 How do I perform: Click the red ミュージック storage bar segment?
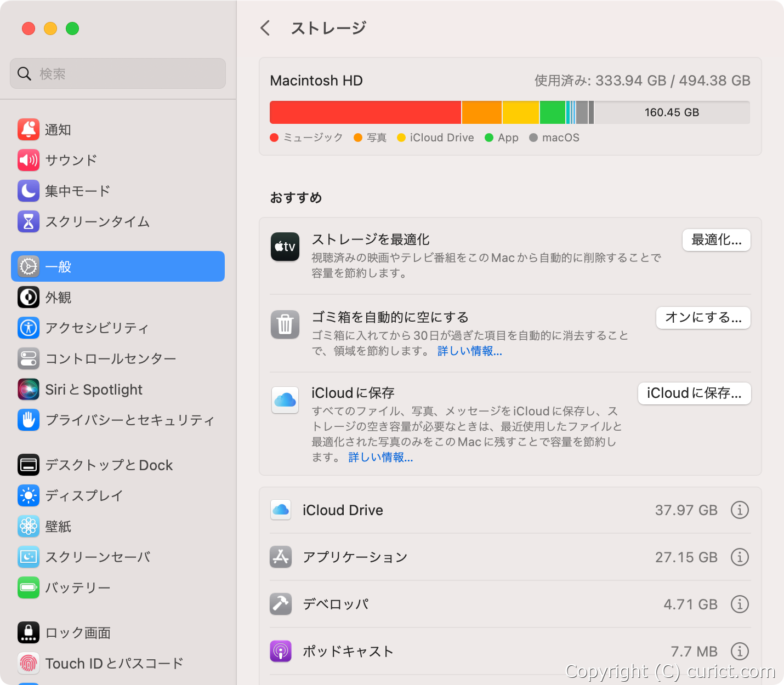point(365,112)
